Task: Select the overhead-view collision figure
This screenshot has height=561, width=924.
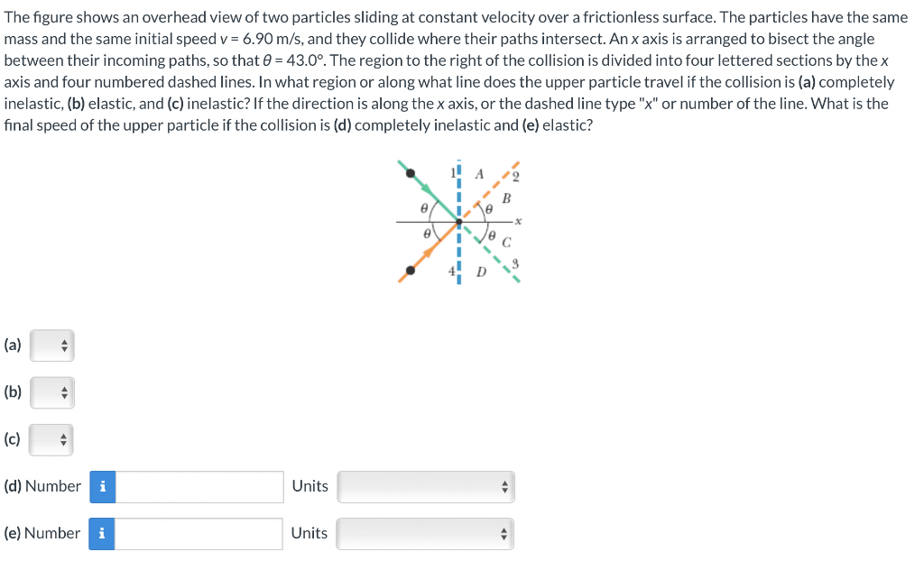Action: (x=459, y=221)
